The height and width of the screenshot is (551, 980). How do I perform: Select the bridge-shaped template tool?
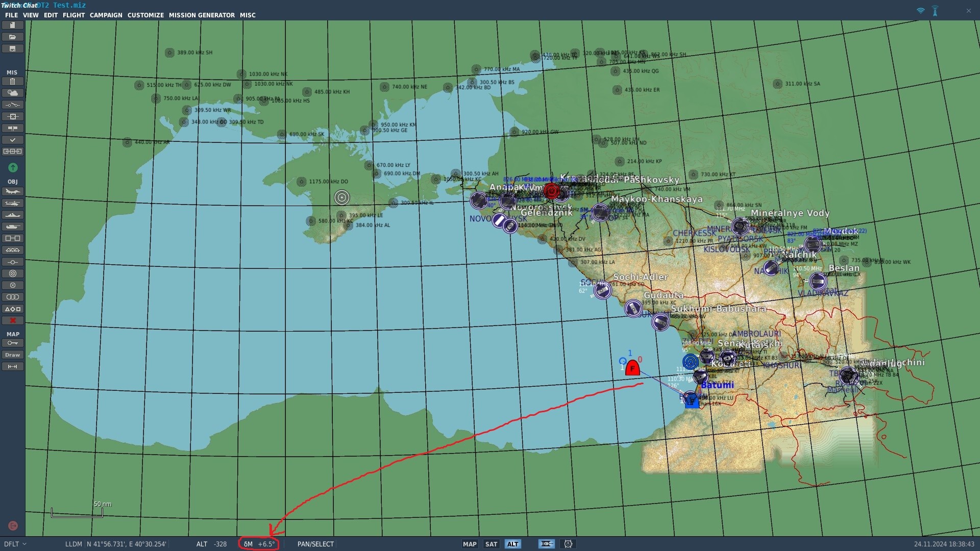click(x=13, y=250)
